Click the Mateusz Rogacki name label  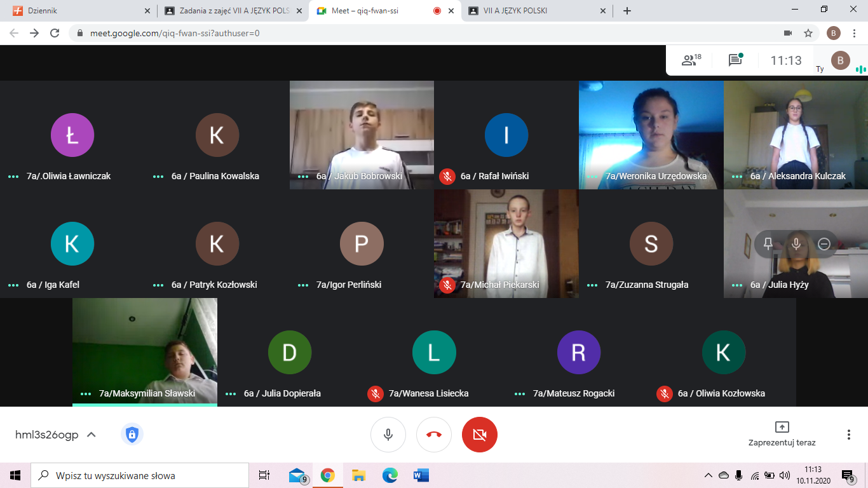click(574, 393)
